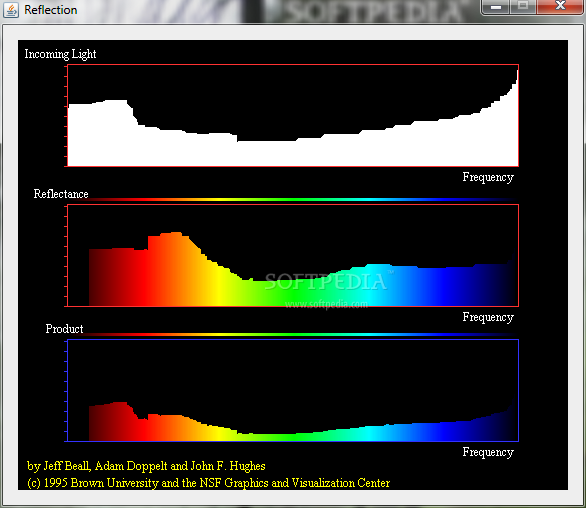The height and width of the screenshot is (508, 586).
Task: Click the 1995 Brown University copyright line
Action: [209, 483]
